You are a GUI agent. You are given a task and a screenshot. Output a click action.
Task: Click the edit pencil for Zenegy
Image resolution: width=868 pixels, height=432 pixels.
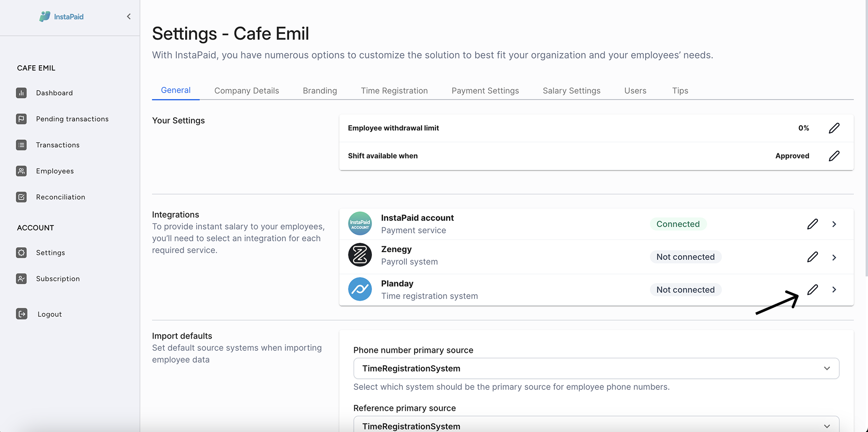click(x=812, y=257)
